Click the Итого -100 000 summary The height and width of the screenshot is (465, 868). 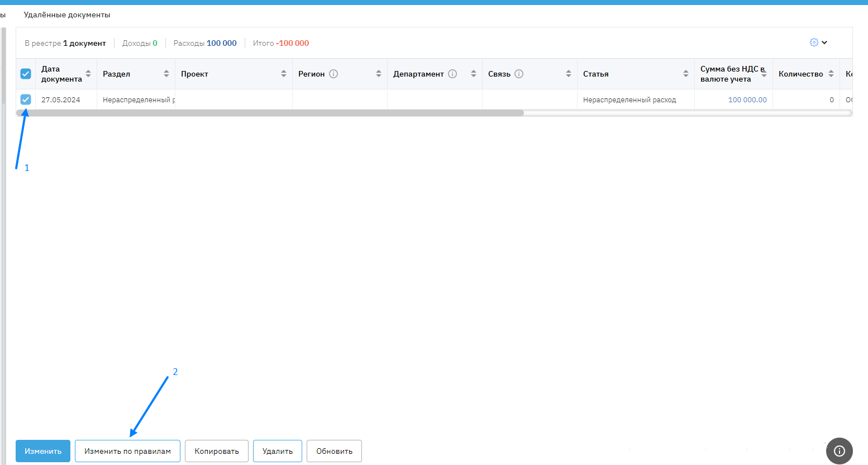tap(281, 43)
